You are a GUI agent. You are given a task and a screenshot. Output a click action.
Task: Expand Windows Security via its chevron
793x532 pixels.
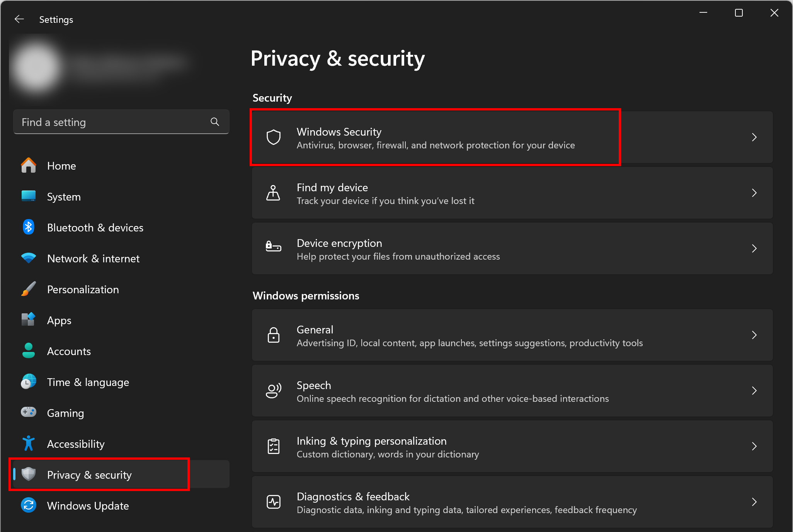coord(754,137)
